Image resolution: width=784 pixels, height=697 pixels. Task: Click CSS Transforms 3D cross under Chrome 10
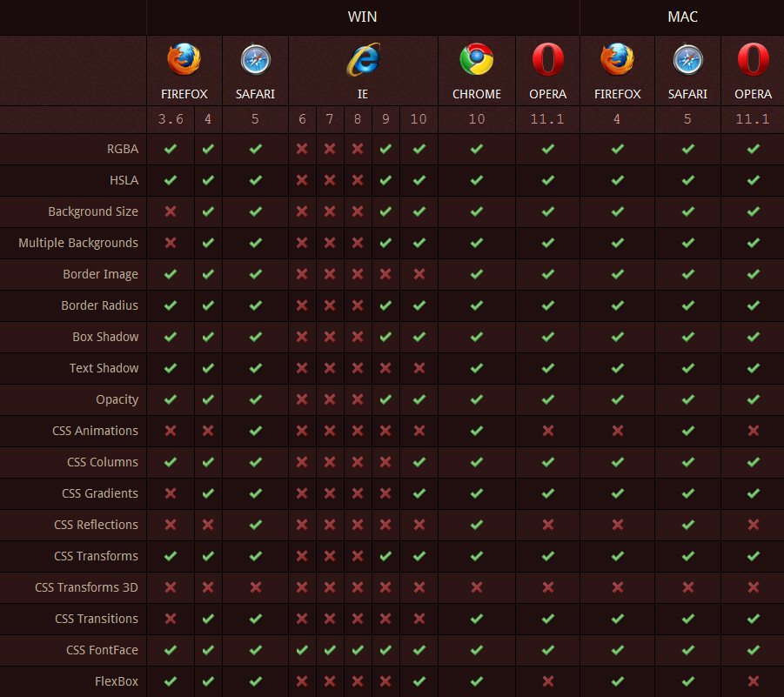(476, 587)
